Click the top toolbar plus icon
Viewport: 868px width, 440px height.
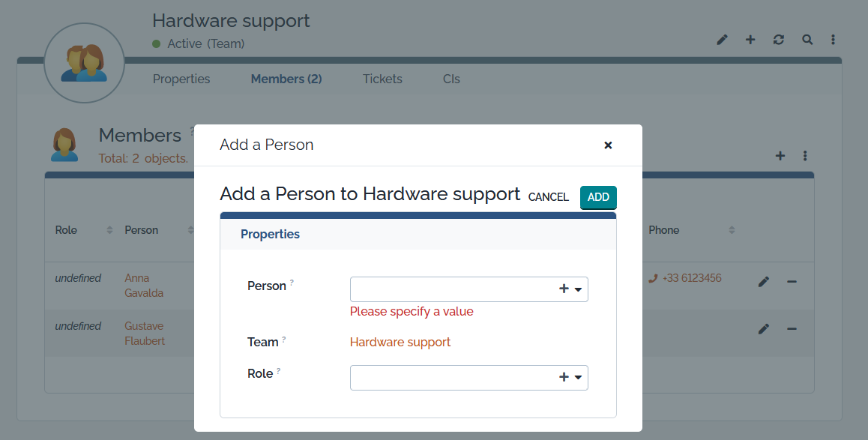click(750, 40)
